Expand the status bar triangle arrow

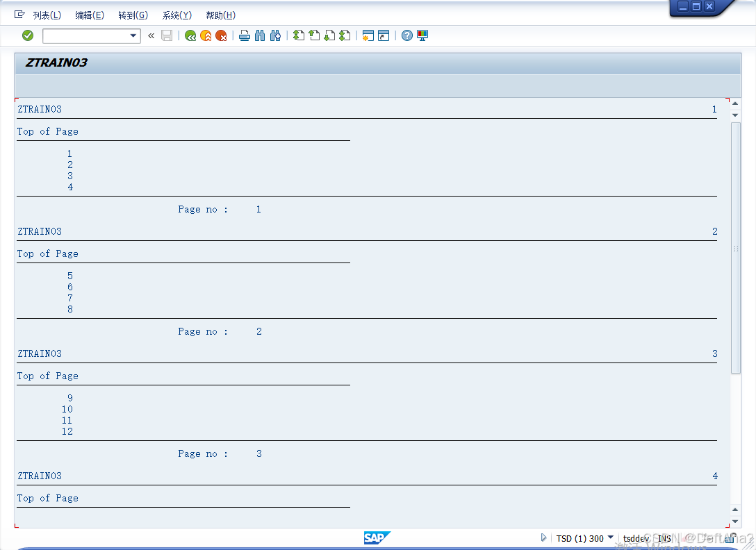pyautogui.click(x=543, y=537)
